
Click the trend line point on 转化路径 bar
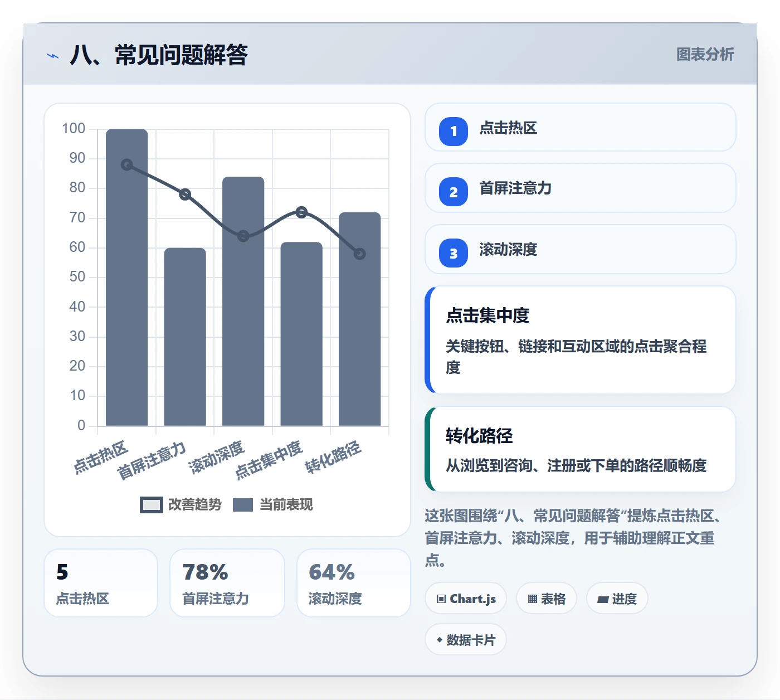tap(360, 254)
